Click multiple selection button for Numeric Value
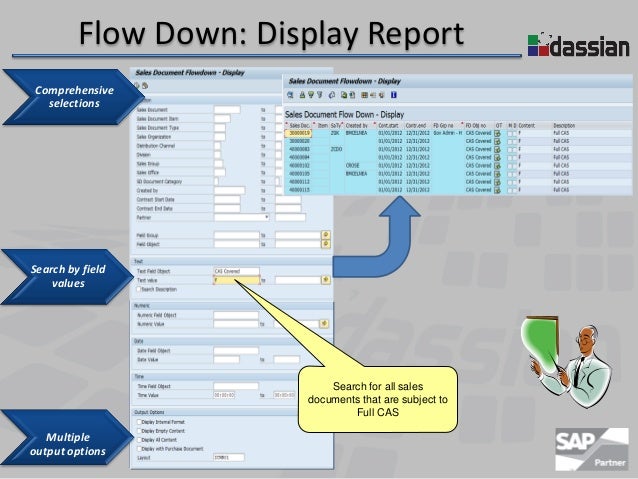 tap(324, 324)
